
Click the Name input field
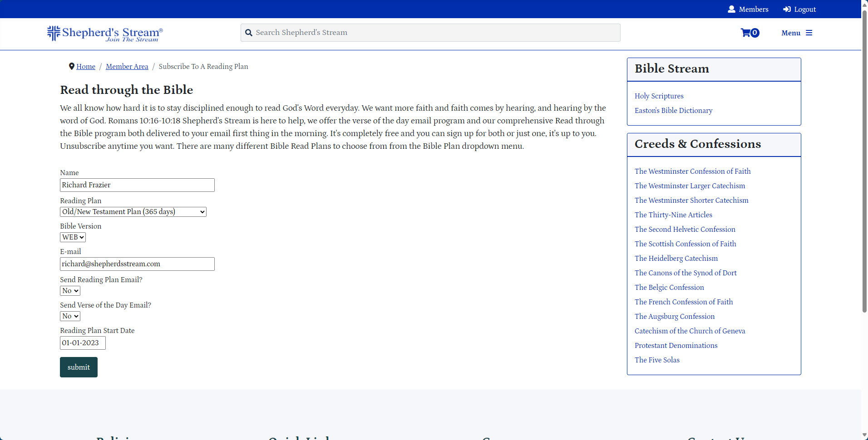pyautogui.click(x=137, y=185)
